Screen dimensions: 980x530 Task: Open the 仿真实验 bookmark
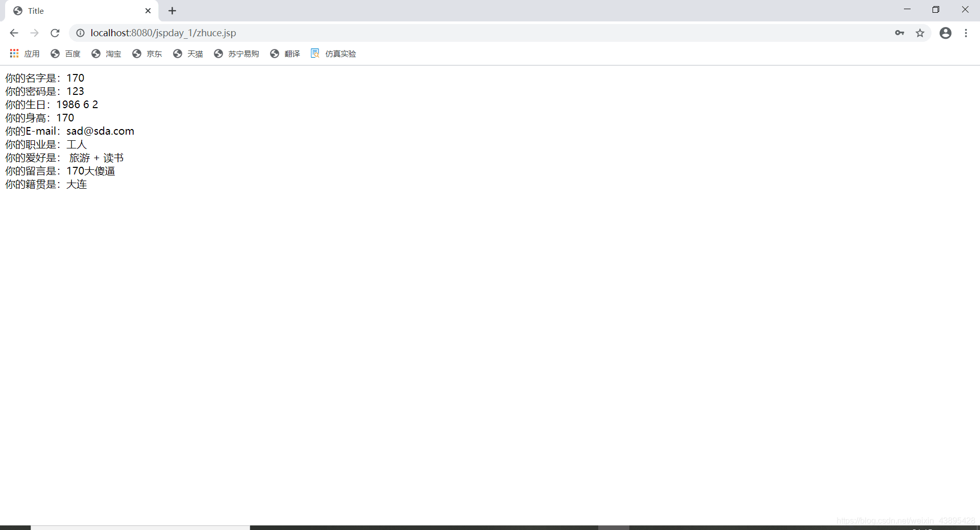click(333, 54)
